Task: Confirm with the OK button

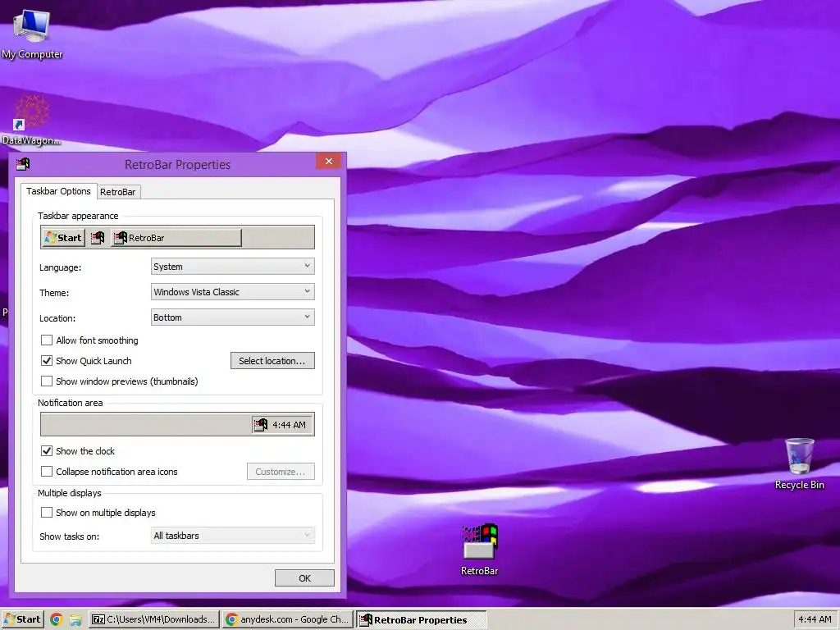Action: coord(304,578)
